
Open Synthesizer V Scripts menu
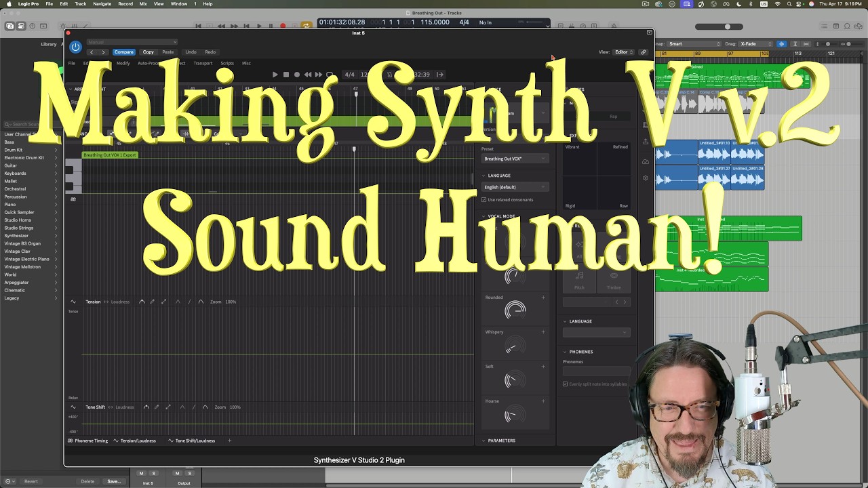pos(227,63)
